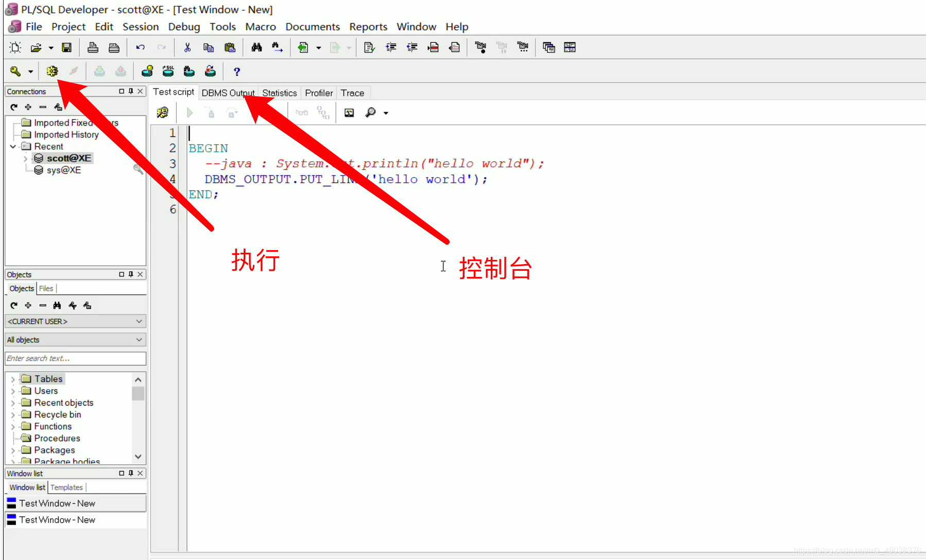Click the database lightbulb session icon
The image size is (926, 560).
click(x=147, y=71)
